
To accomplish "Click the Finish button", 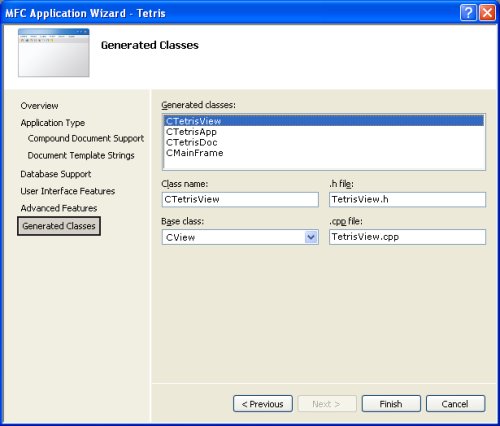I will (391, 404).
